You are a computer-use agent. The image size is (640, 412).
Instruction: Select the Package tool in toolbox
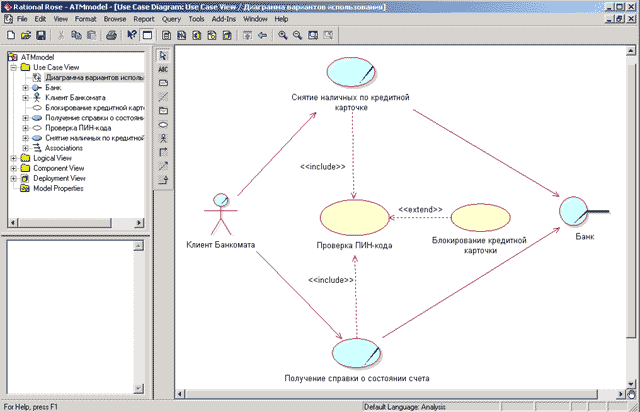click(x=164, y=109)
